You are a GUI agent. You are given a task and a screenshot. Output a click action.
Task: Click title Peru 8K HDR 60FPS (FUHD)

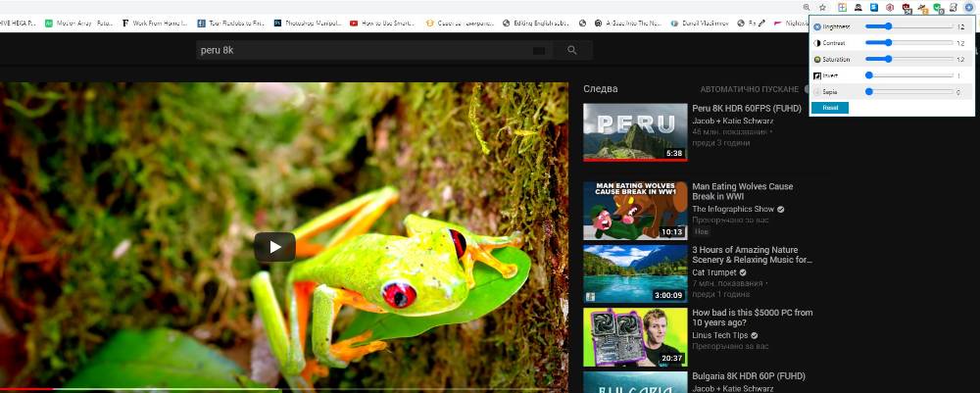point(746,108)
